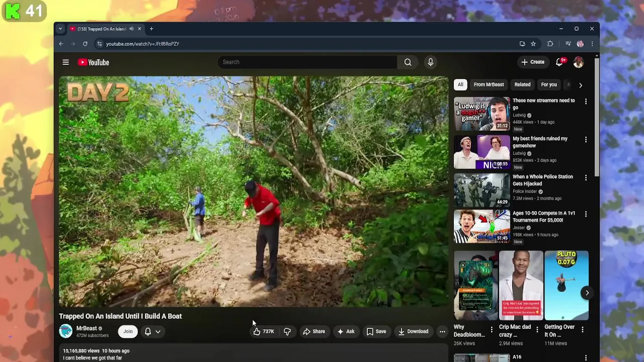The width and height of the screenshot is (644, 362).
Task: Open the notifications bell
Action: (x=559, y=62)
